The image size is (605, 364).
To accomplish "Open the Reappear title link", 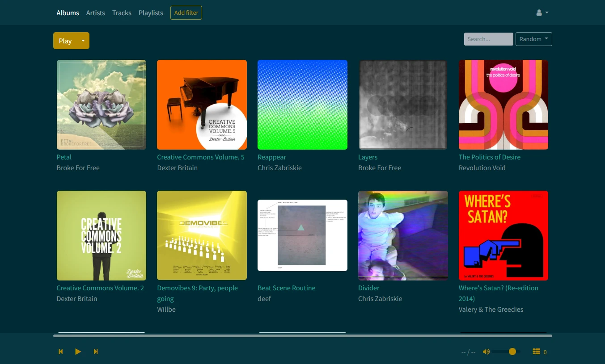I will tap(272, 157).
